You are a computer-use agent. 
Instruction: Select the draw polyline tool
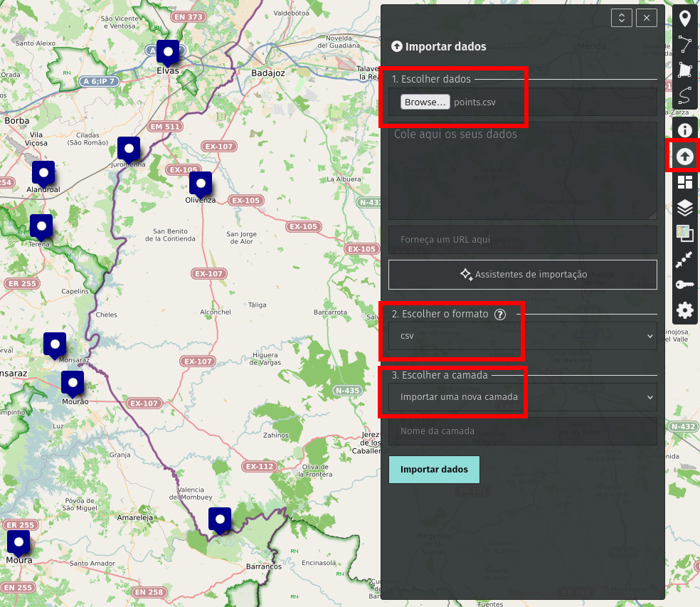[x=685, y=44]
